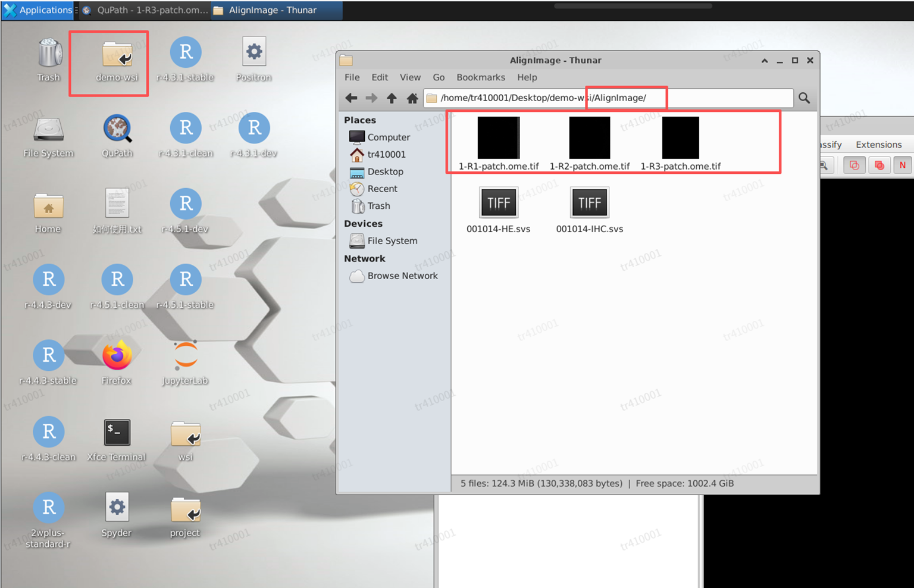
Task: Click the search magnifier in Thunar
Action: tap(804, 98)
